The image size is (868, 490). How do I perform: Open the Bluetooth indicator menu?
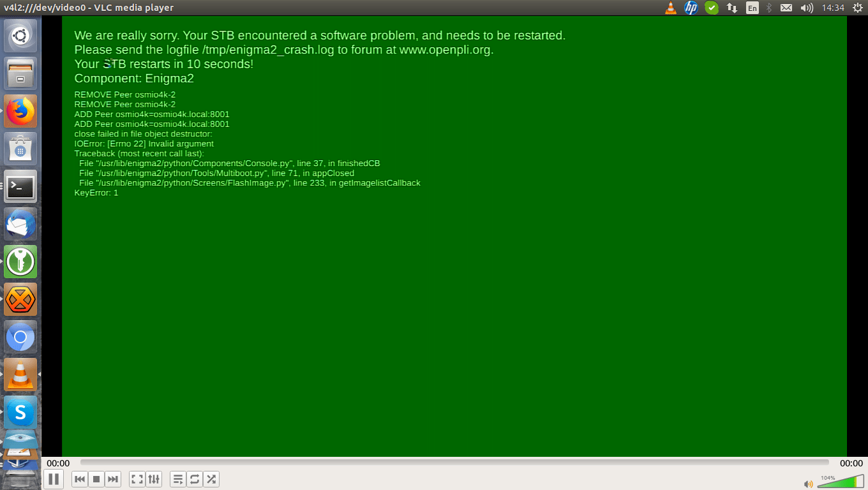coord(769,8)
